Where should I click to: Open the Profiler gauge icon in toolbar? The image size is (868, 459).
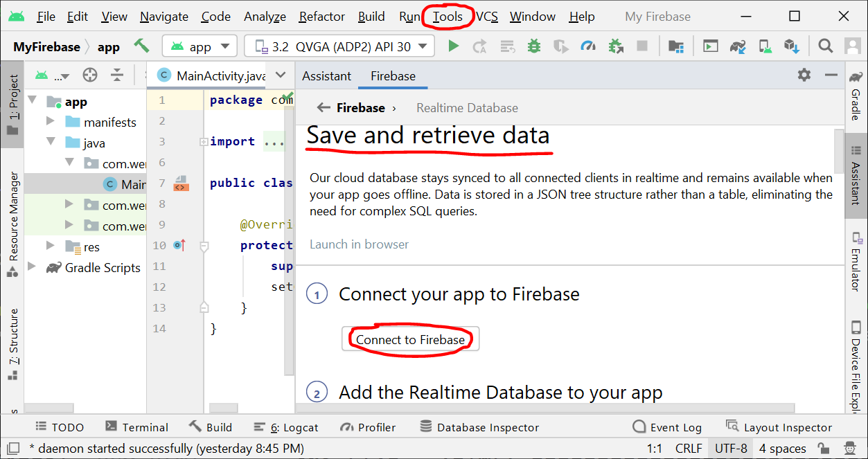coord(588,46)
